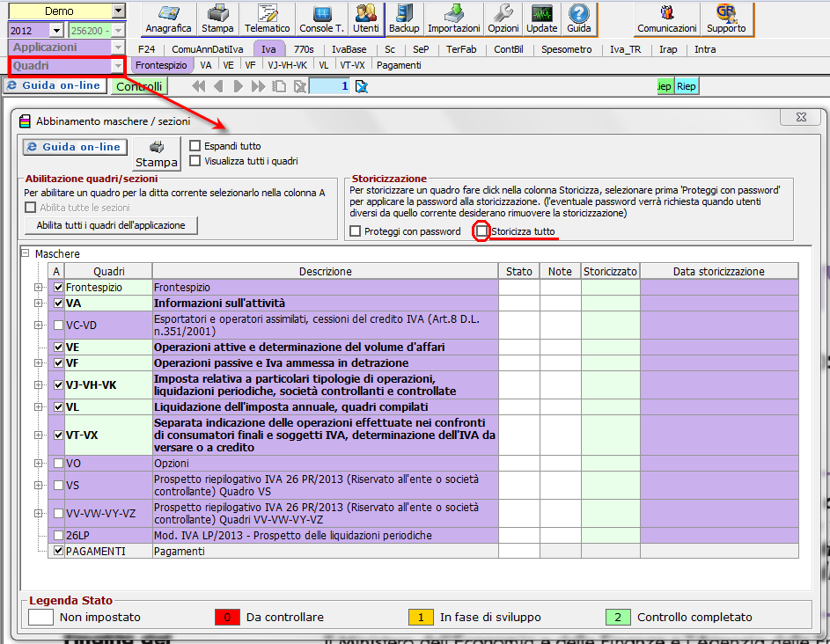
Task: Launch the Backup tool
Action: click(x=404, y=18)
